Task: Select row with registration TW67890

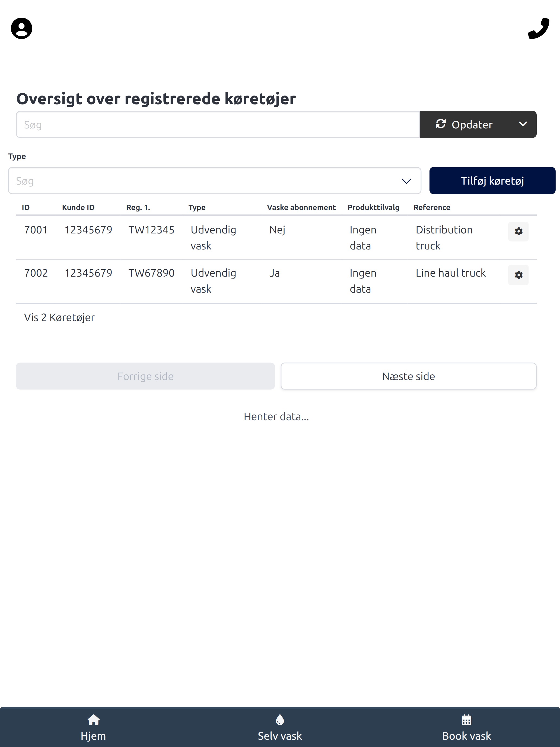Action: click(276, 281)
